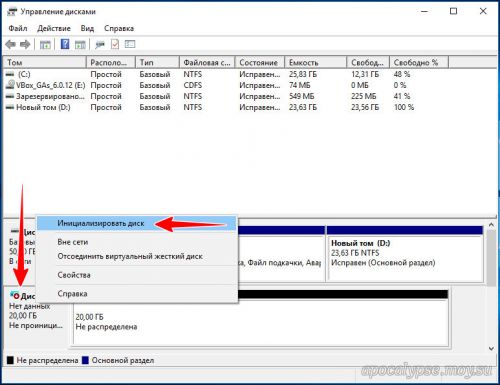Select the Новый том (D:) partition block

coord(405,253)
